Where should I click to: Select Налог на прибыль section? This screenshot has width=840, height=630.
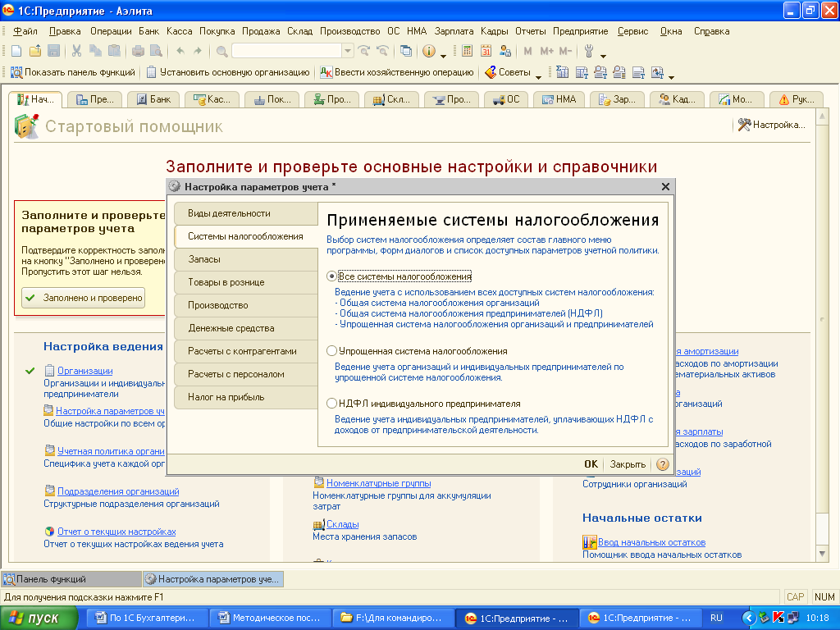tap(246, 398)
